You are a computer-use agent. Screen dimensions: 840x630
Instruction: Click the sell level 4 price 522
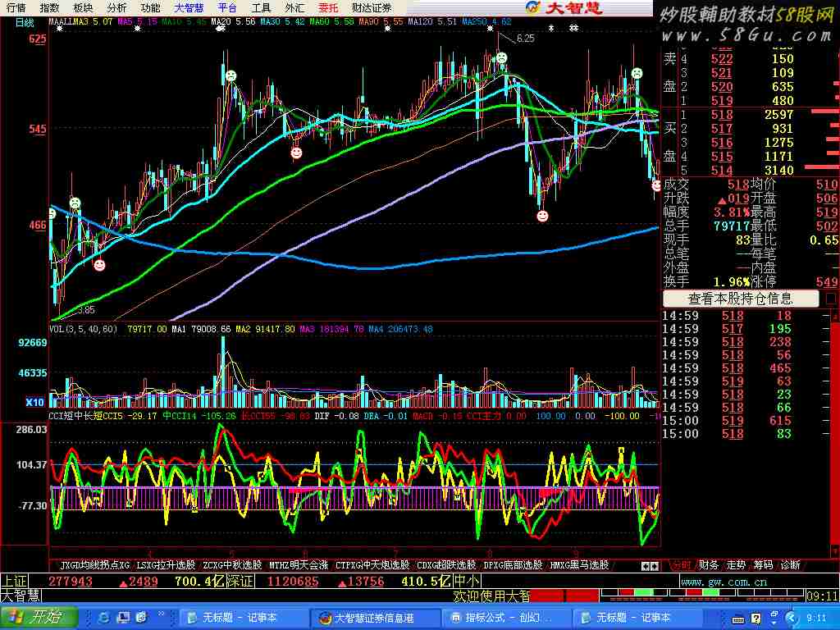[x=722, y=59]
